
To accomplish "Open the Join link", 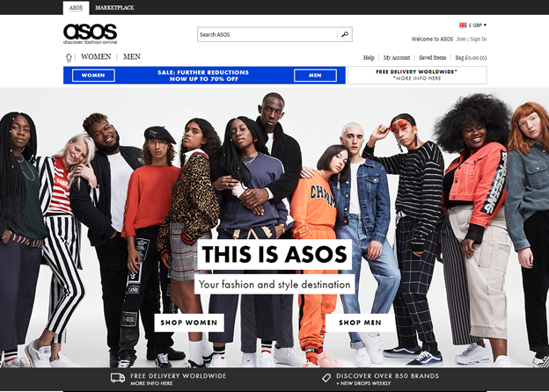I will click(x=461, y=39).
